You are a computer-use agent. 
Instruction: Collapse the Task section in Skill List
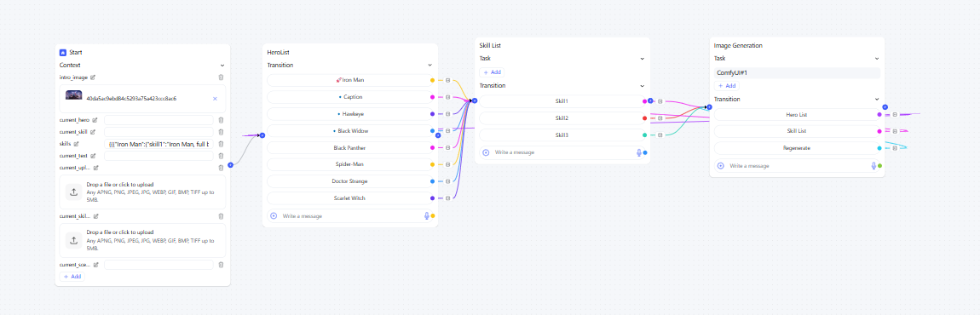[642, 59]
